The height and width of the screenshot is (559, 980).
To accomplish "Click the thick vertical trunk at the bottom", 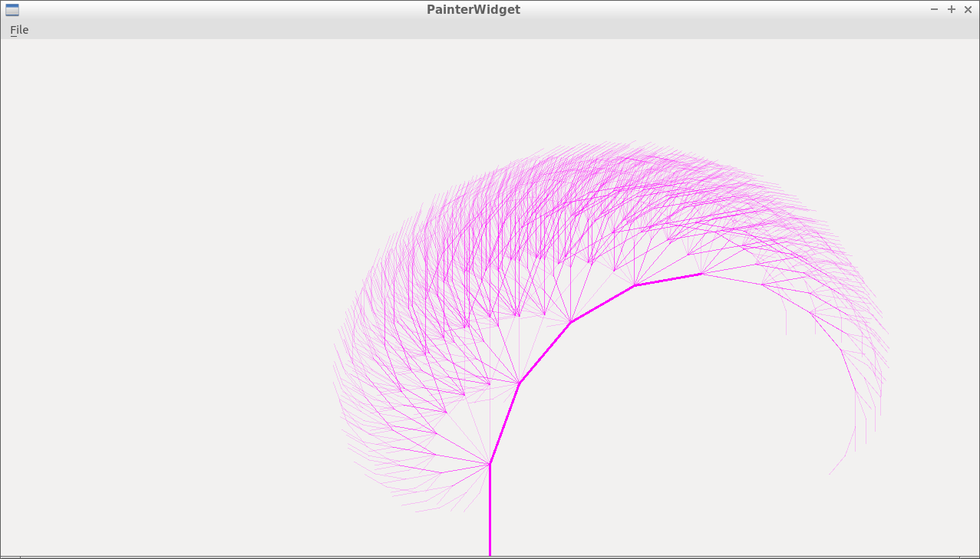I will click(x=490, y=514).
